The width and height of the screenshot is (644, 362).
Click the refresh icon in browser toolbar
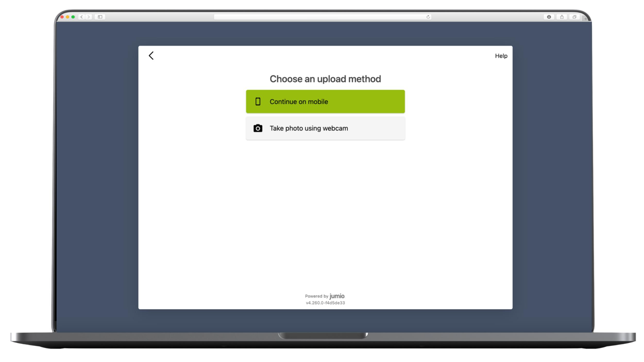coord(428,17)
